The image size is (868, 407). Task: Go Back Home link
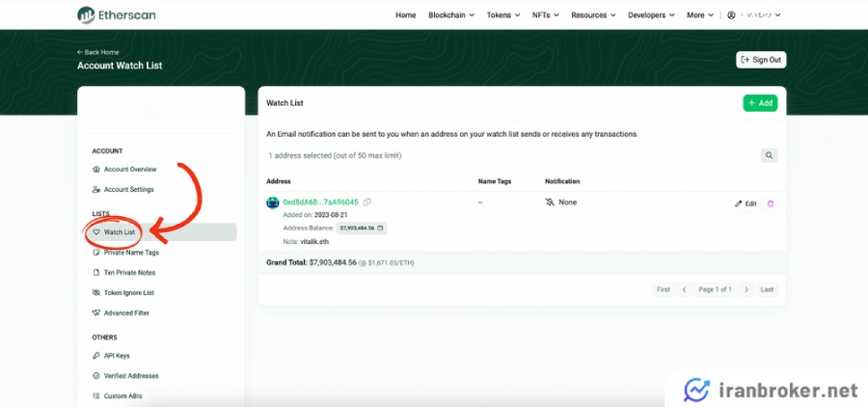[x=98, y=52]
